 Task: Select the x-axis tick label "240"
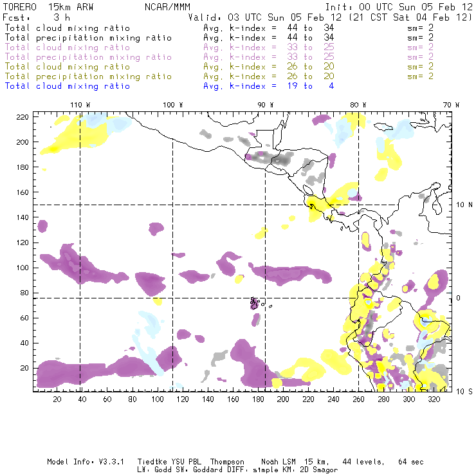click(x=333, y=399)
